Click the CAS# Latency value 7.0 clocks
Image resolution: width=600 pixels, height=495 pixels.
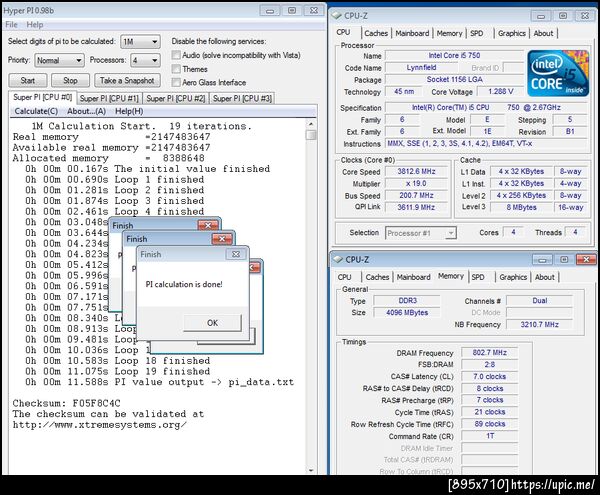489,376
